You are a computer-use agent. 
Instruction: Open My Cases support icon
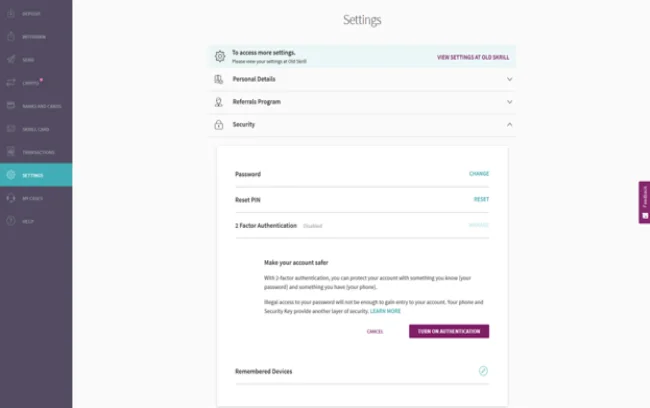11,198
